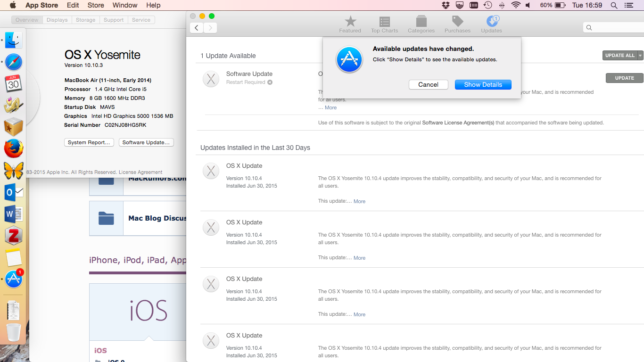Launch Microsoft Word from the Dock
This screenshot has width=644, height=362.
14,214
